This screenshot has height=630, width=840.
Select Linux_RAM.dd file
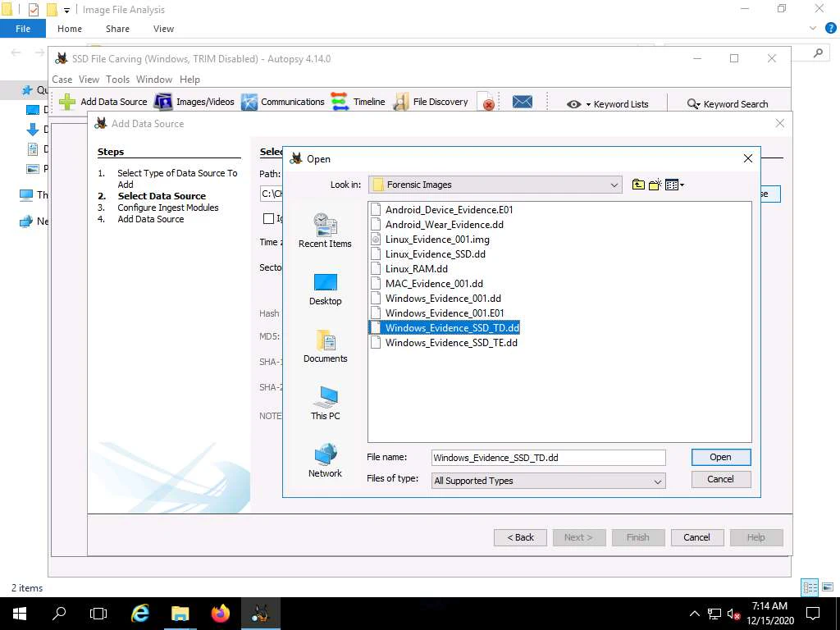coord(409,269)
